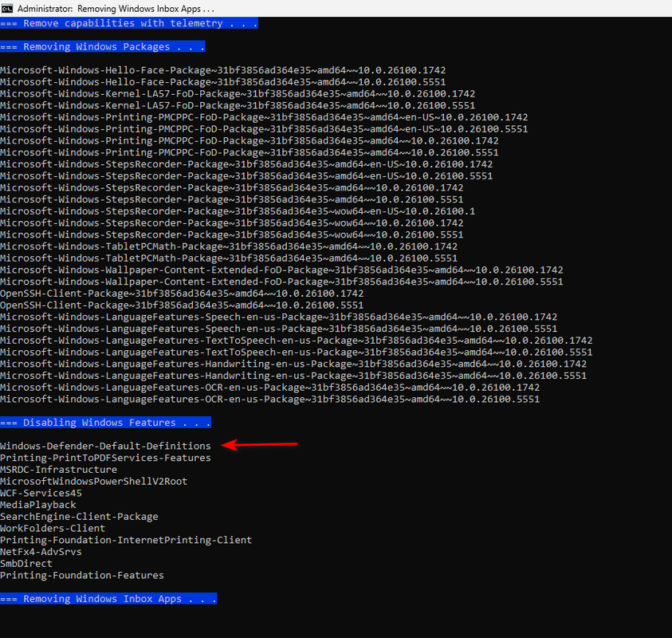Click Kernel-LA57-FoD-Package line ending 1742

(x=238, y=94)
